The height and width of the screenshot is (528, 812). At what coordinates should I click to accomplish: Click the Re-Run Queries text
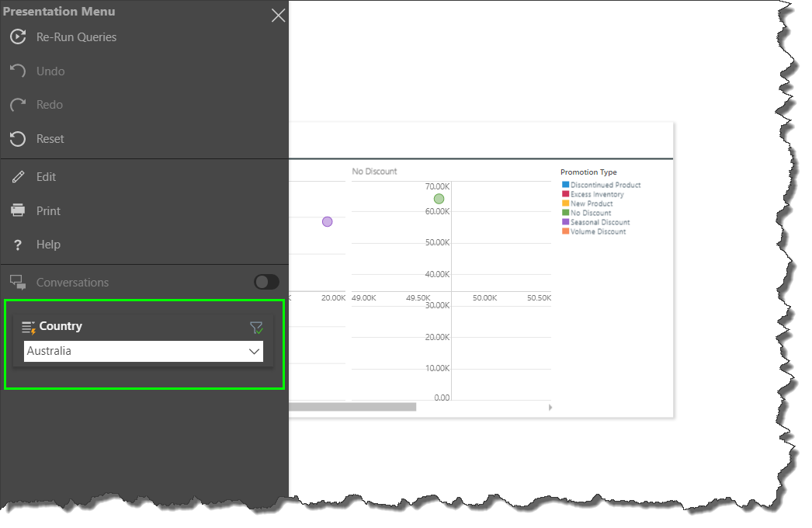point(76,37)
